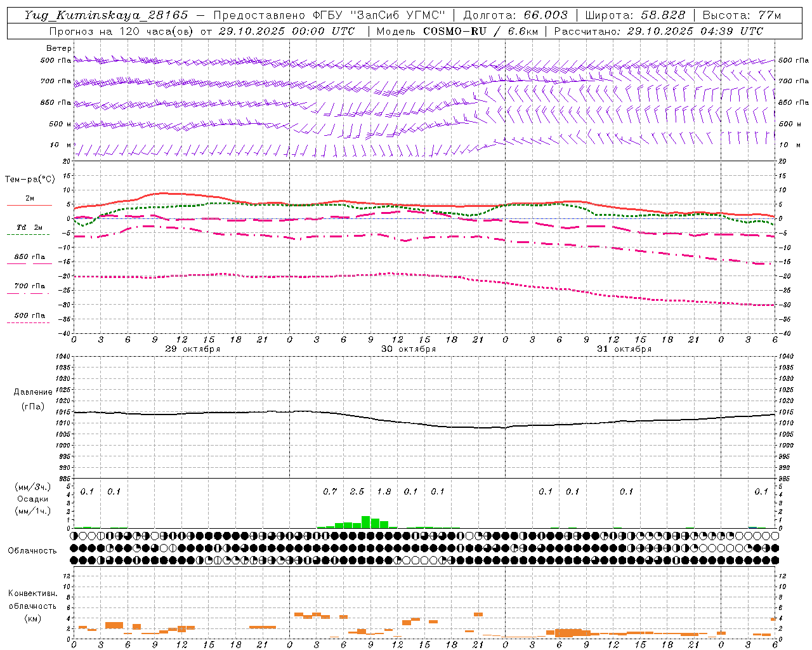Click the 500 м wind level label on left side
Screen dimensions: 812x650
[61, 124]
